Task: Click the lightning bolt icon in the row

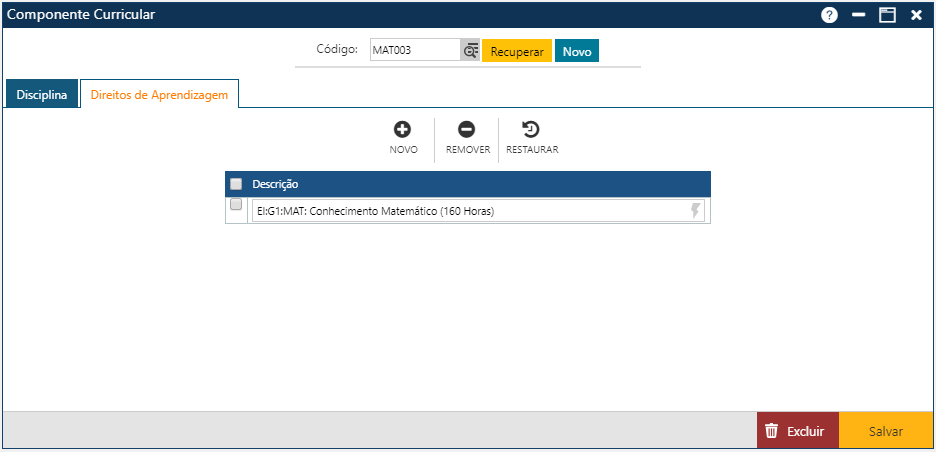Action: [x=696, y=211]
